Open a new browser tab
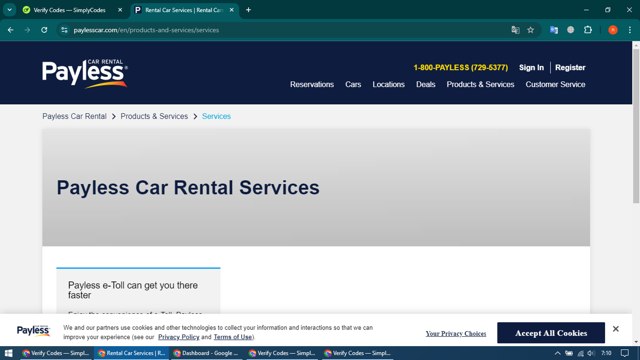The image size is (640, 360). 248,10
